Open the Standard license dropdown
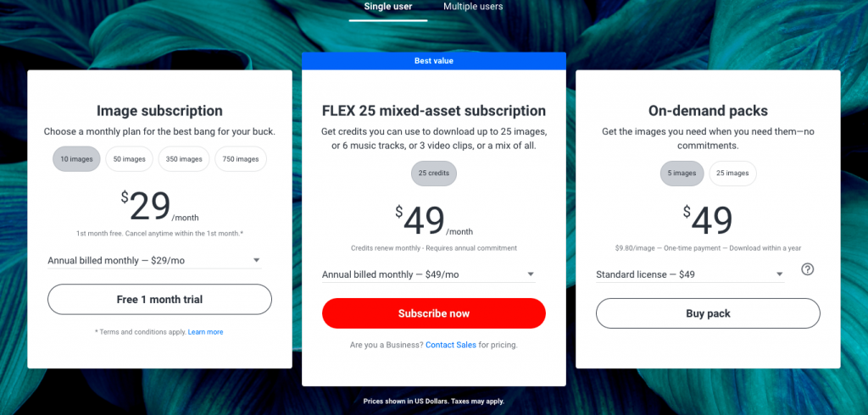This screenshot has width=868, height=415. pyautogui.click(x=690, y=274)
